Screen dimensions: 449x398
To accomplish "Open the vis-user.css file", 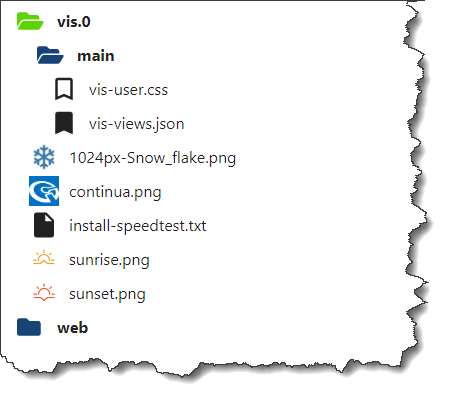I will pos(128,90).
